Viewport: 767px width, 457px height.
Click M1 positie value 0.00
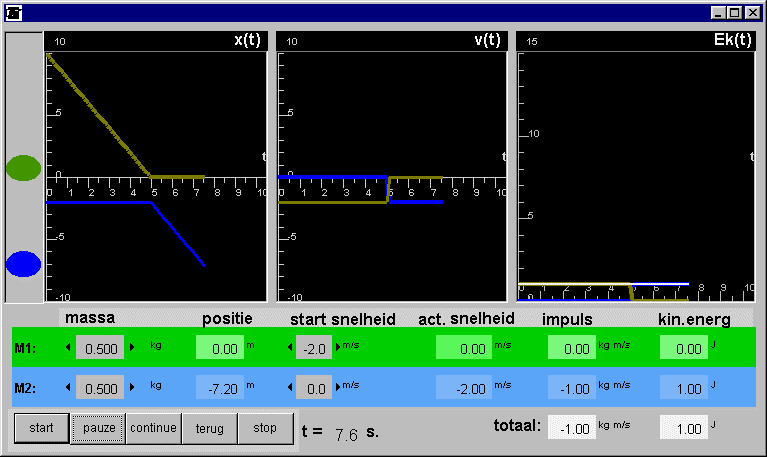click(x=220, y=347)
